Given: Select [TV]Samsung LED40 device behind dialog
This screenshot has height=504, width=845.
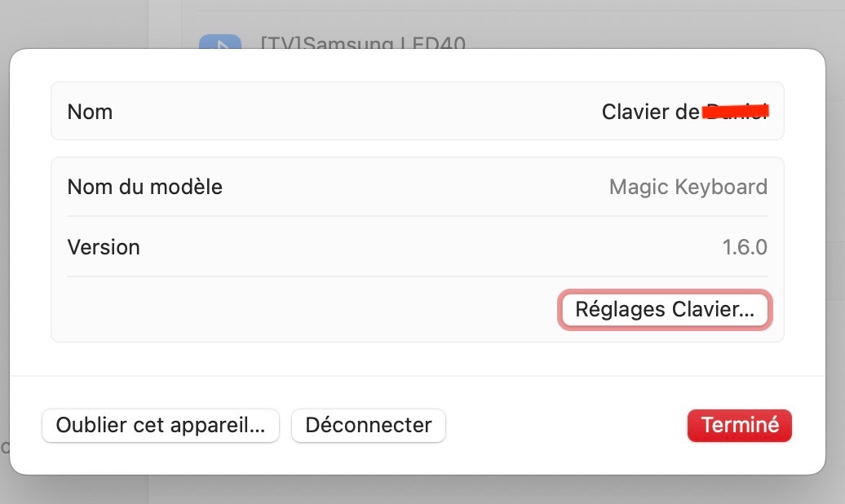Looking at the screenshot, I should tap(363, 41).
